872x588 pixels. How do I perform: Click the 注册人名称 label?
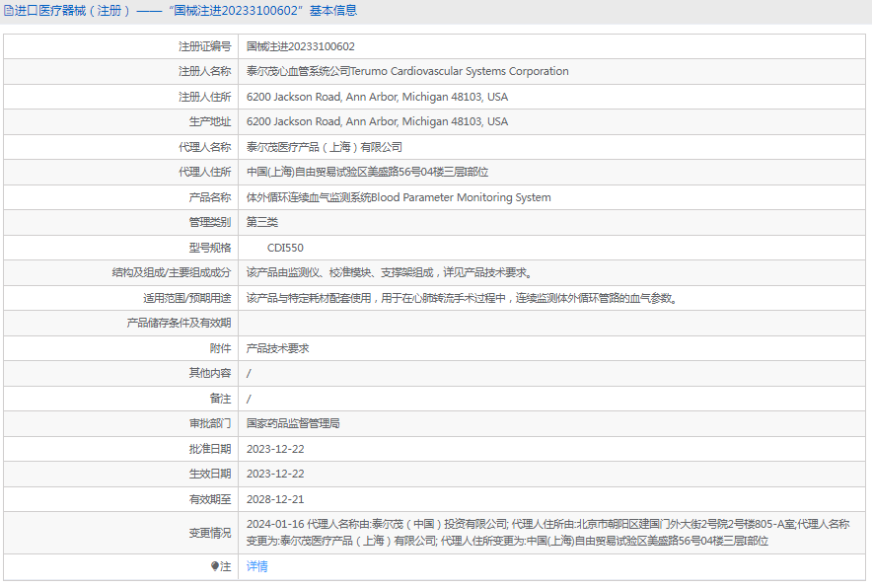[x=204, y=71]
